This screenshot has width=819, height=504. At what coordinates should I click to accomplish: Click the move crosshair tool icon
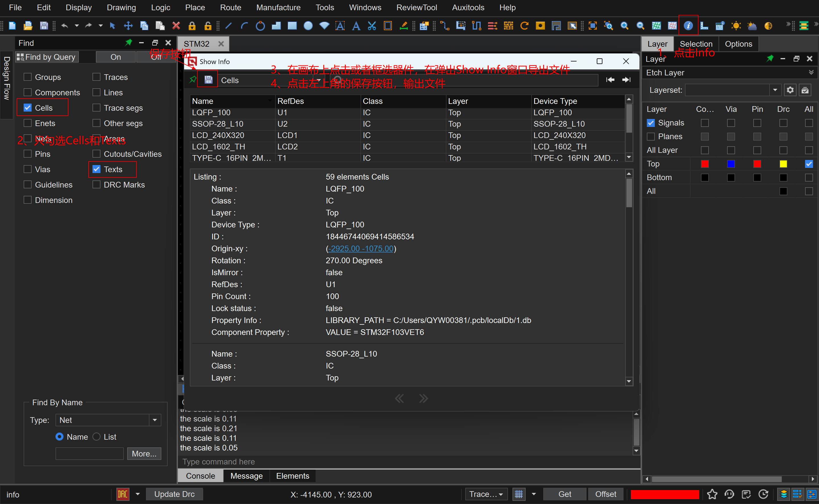pos(128,26)
